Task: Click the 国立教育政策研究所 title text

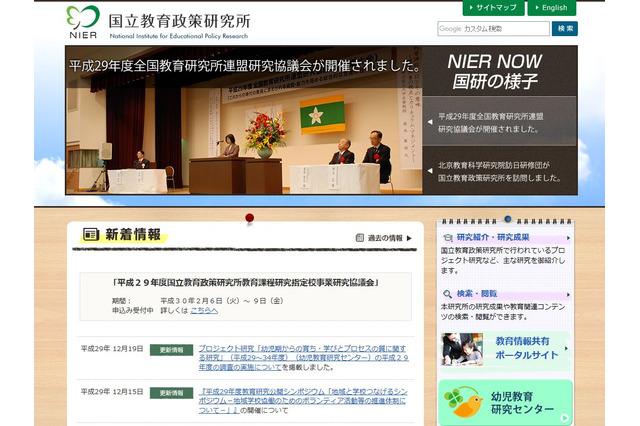Action: [179, 21]
